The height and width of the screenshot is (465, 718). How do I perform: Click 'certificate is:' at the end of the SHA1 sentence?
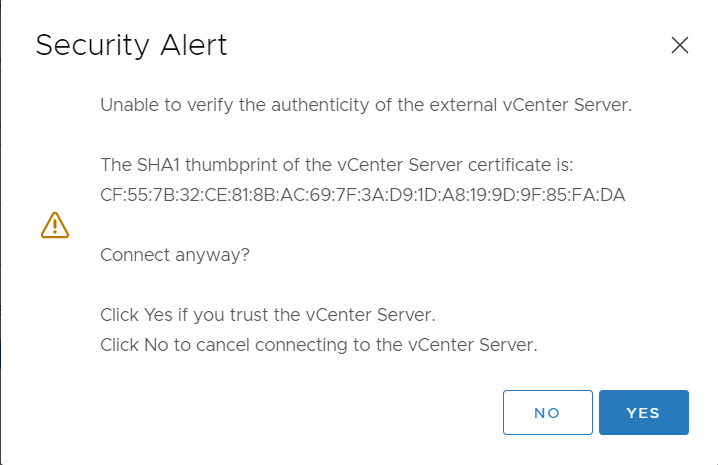[x=521, y=165]
